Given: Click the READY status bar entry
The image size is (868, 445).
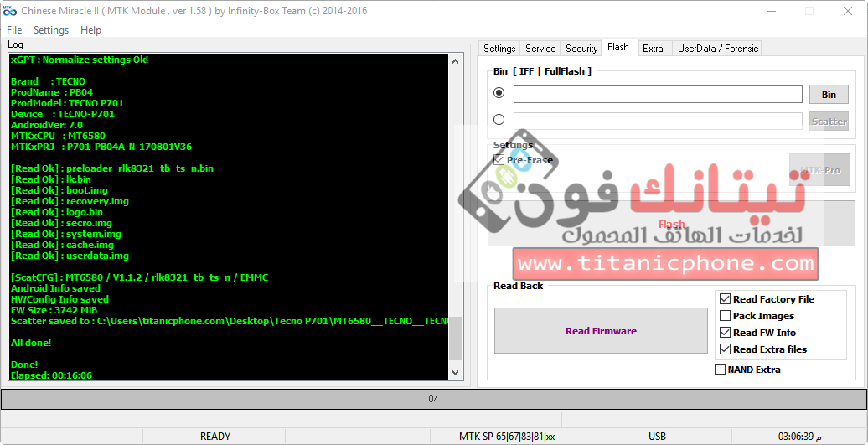Looking at the screenshot, I should (215, 437).
